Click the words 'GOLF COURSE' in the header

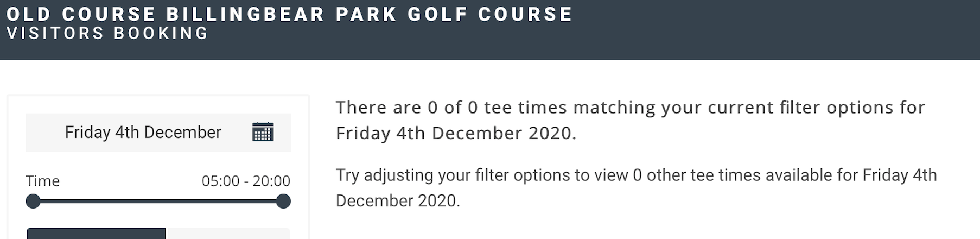490,14
